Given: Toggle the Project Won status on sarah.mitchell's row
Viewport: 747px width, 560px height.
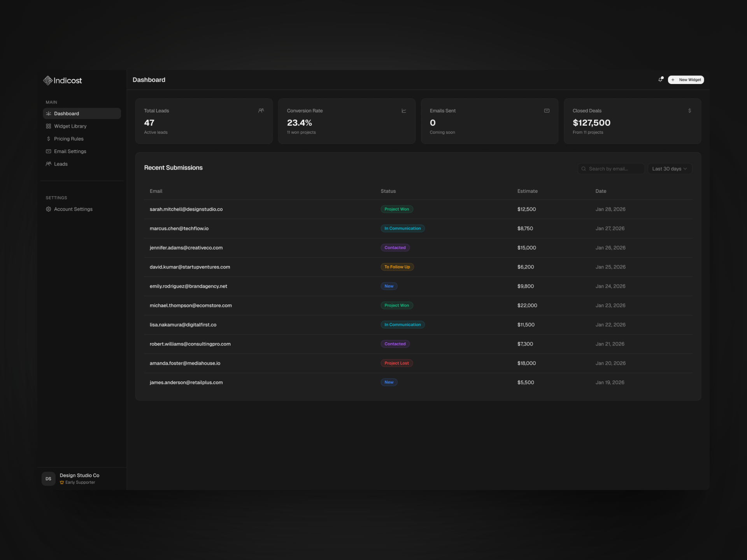Looking at the screenshot, I should point(396,209).
